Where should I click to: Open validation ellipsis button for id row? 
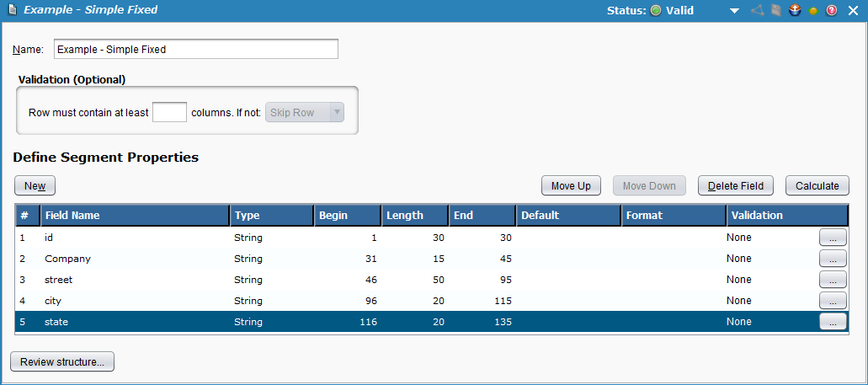point(832,238)
